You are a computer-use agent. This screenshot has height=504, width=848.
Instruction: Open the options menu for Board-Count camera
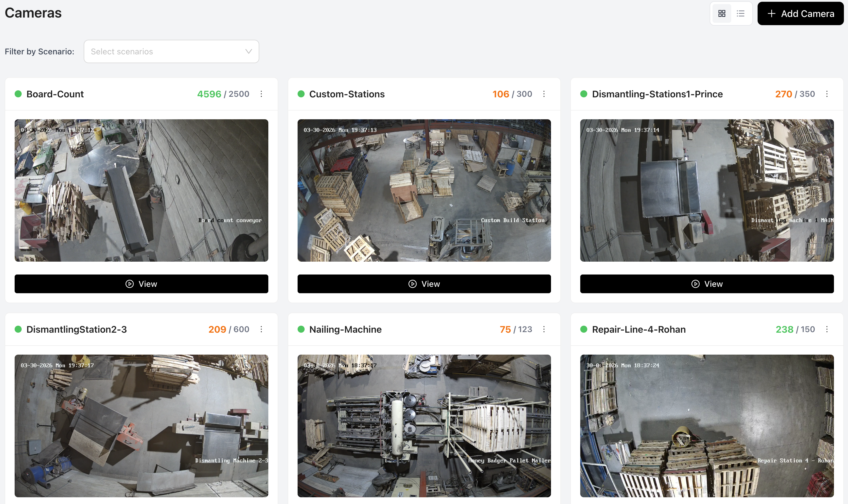[x=261, y=94]
